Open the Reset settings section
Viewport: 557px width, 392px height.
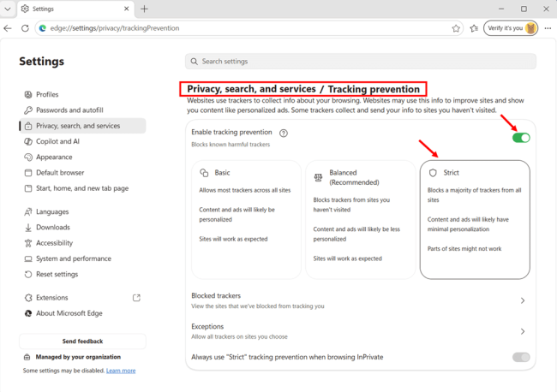[x=82, y=274]
